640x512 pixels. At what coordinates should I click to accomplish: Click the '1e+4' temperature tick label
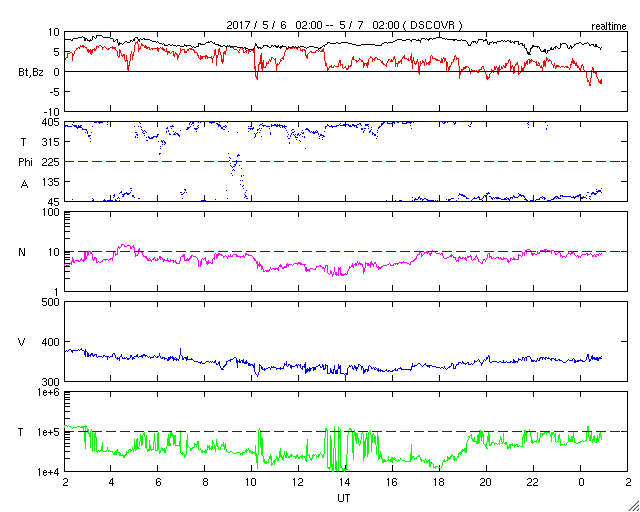(x=50, y=472)
